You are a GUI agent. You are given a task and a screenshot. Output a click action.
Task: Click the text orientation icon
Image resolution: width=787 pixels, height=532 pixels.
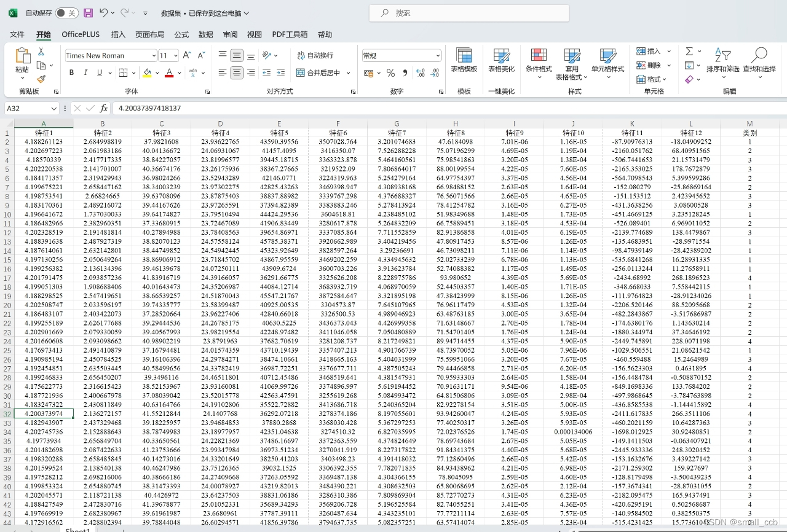(267, 55)
